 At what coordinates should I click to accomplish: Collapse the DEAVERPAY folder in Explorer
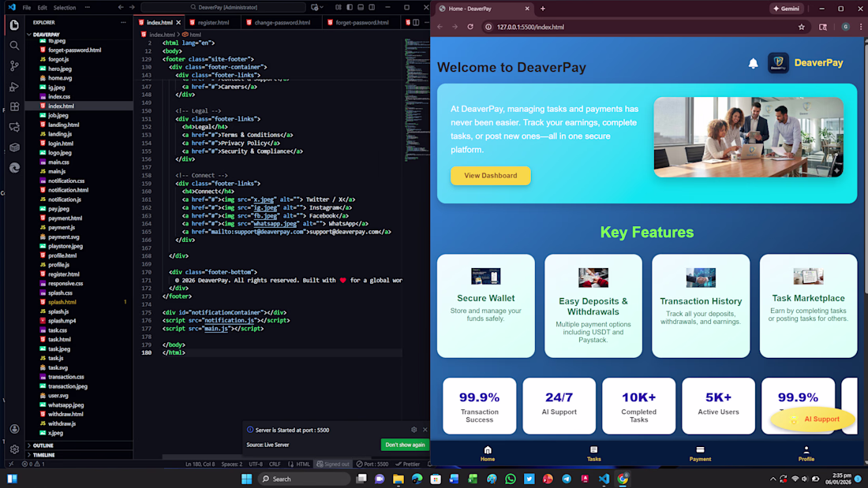(x=44, y=35)
